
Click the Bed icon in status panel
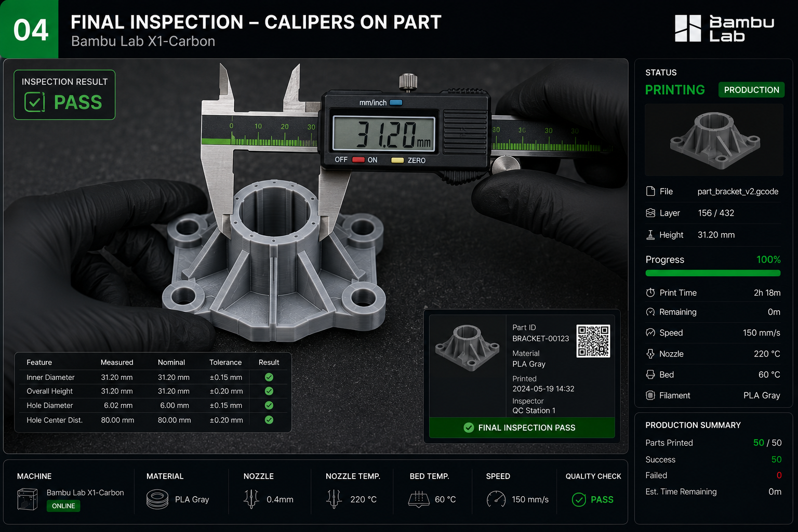tap(650, 375)
